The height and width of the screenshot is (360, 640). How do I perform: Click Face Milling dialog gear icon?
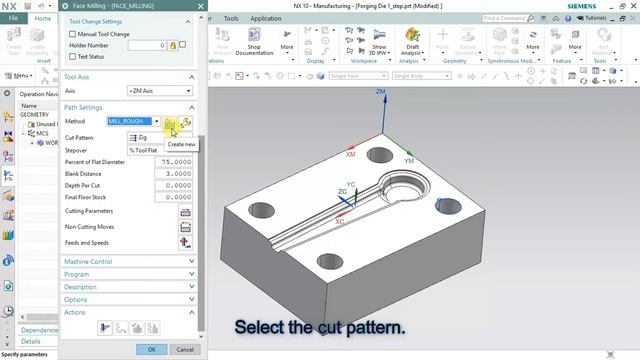click(x=65, y=6)
